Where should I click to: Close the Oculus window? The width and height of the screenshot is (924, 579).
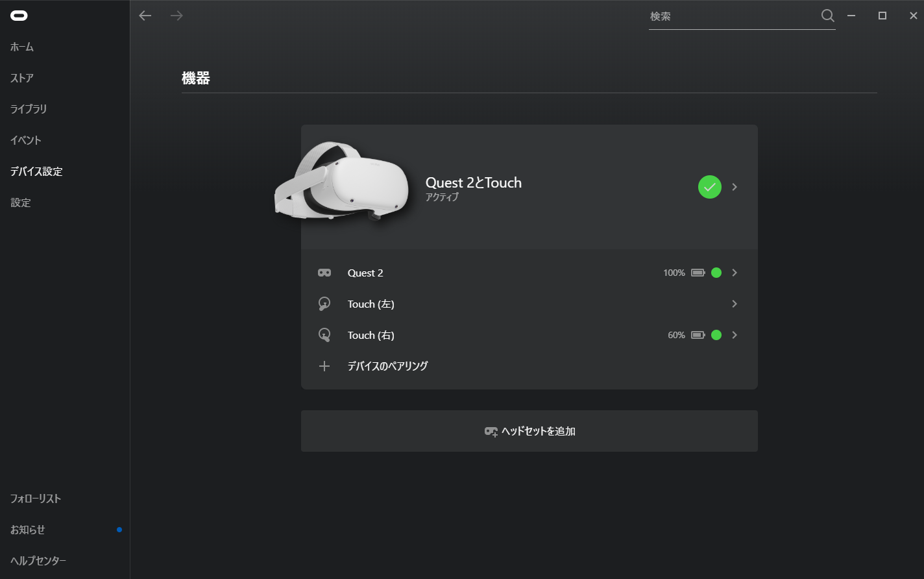[x=914, y=16]
